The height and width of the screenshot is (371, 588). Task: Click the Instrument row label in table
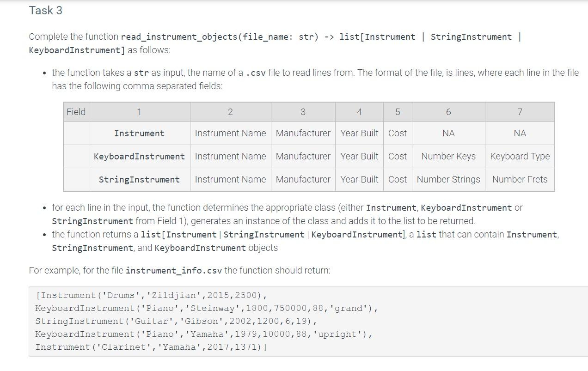pos(139,133)
